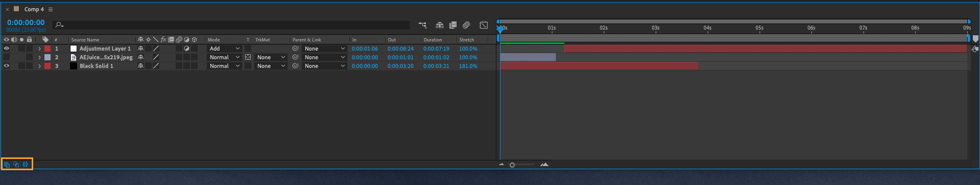Lock the Adjustment Layer 1 layer
Screen dimensions: 980x185
tap(29, 49)
